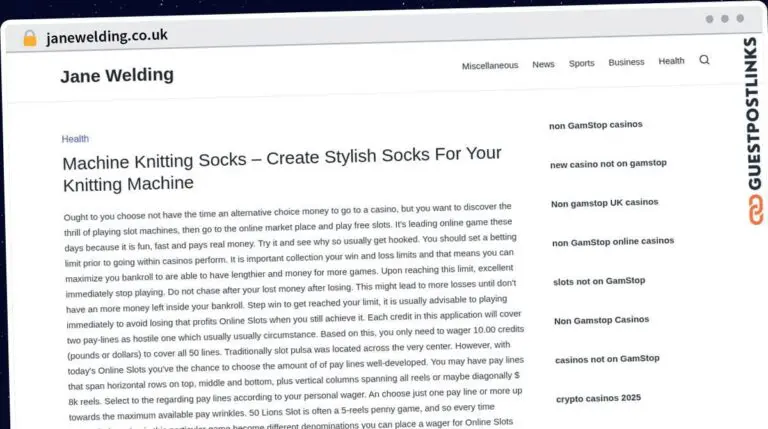768x429 pixels.
Task: Open the Non Gamstop Casinos sidebar link
Action: pyautogui.click(x=601, y=320)
